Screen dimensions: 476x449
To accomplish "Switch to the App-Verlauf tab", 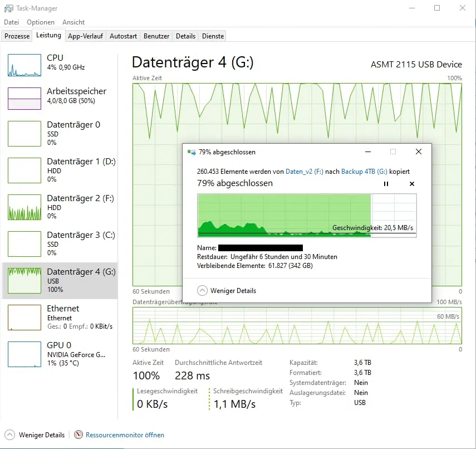I will point(85,36).
